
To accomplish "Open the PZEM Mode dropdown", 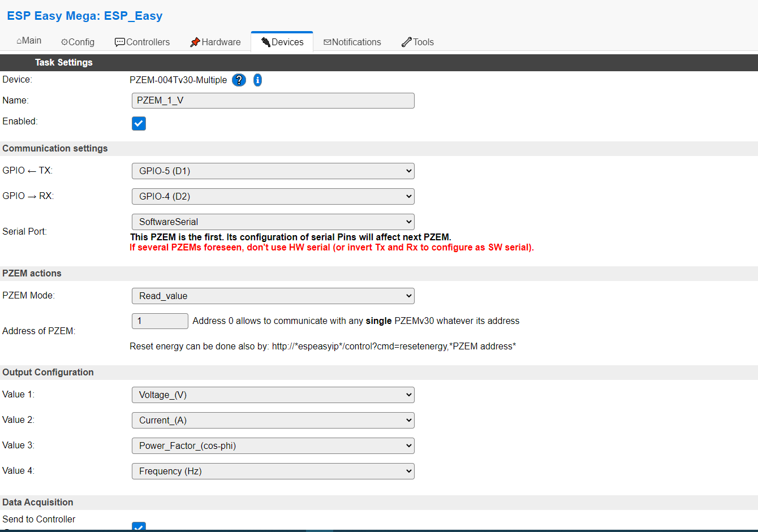I will pyautogui.click(x=273, y=296).
